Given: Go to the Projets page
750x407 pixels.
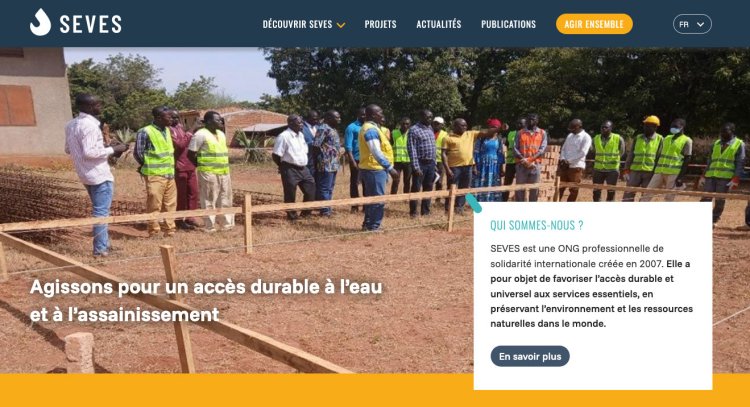Looking at the screenshot, I should click(x=380, y=24).
